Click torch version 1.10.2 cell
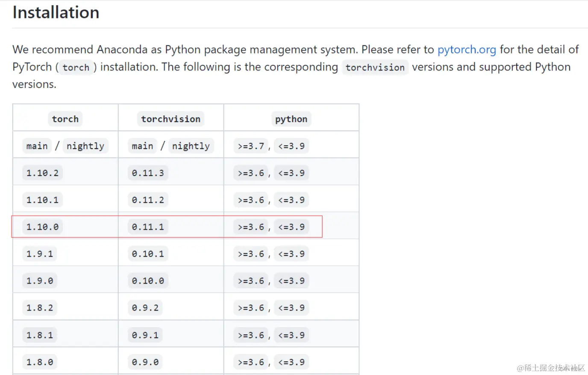 coord(42,173)
